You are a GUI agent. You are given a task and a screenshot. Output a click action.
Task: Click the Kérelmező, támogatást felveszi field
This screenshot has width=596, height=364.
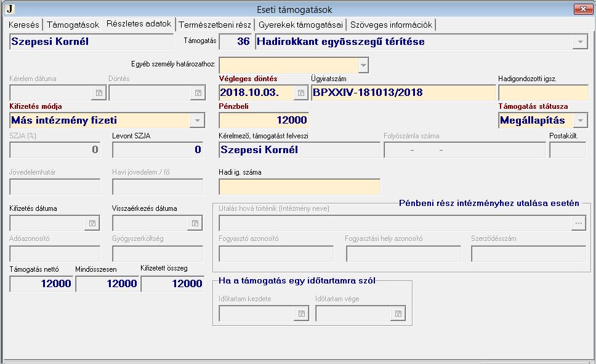pyautogui.click(x=299, y=150)
